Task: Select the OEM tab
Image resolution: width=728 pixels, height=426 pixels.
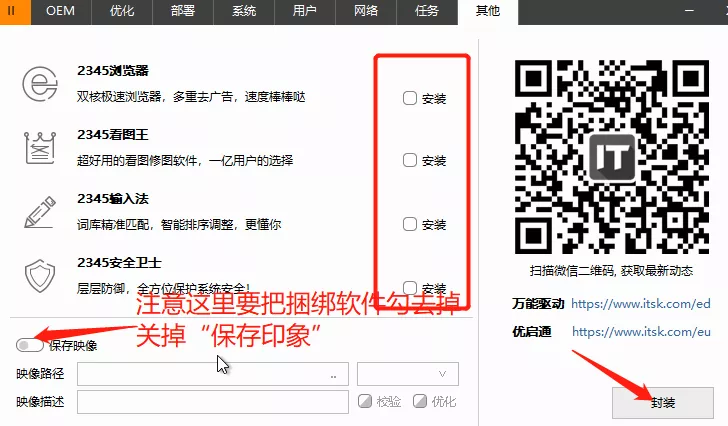Action: [62, 12]
